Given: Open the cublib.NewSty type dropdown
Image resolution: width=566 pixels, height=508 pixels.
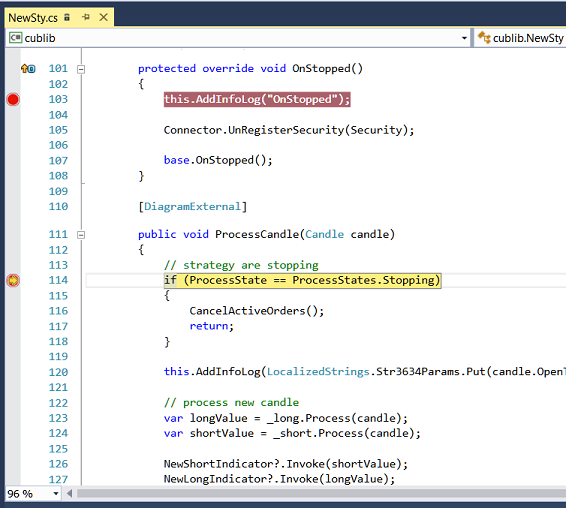Looking at the screenshot, I should tap(520, 38).
